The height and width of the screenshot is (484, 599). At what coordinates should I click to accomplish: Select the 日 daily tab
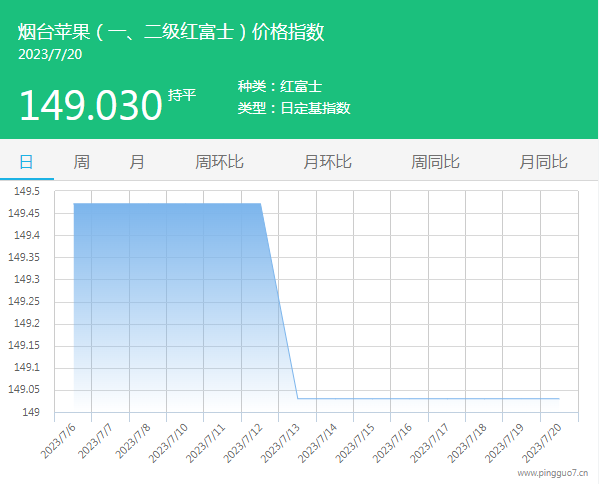(x=26, y=162)
